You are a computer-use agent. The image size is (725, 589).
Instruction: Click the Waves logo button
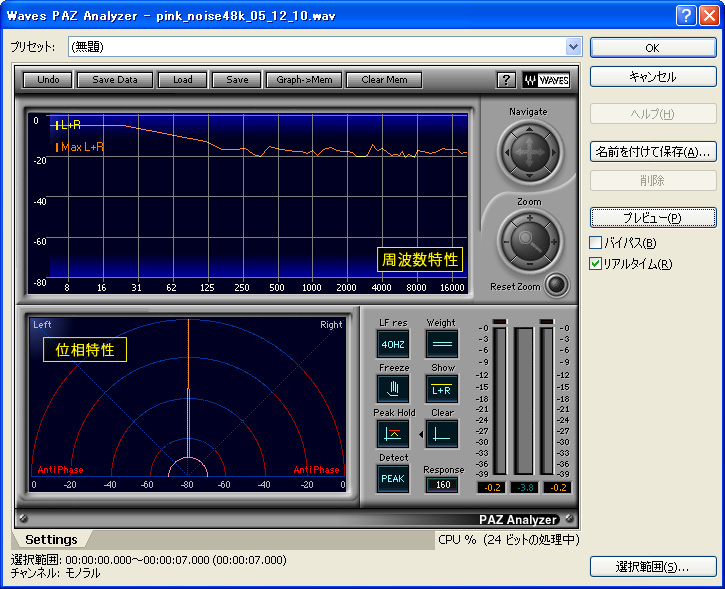point(545,80)
